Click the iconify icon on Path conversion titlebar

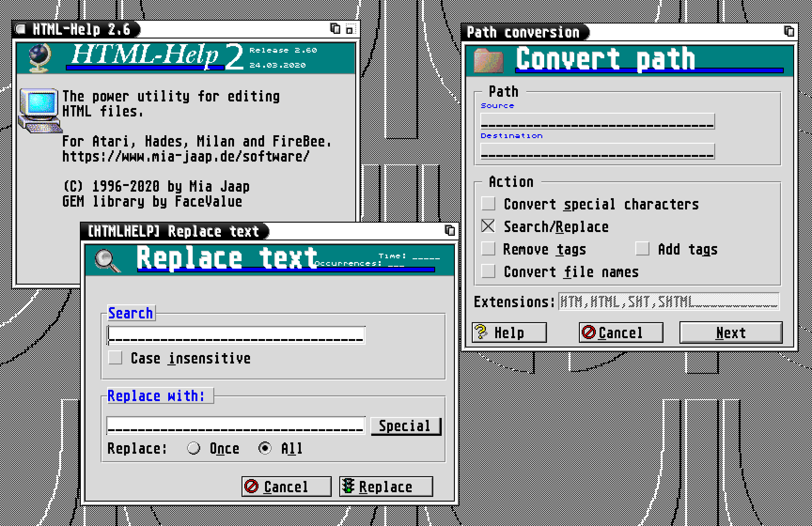click(790, 31)
